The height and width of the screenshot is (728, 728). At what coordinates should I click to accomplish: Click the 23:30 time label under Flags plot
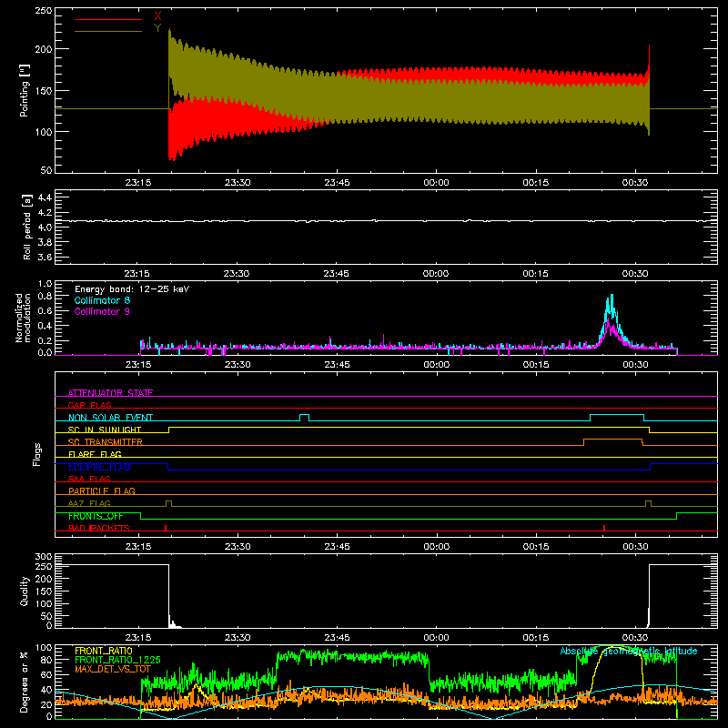pos(238,547)
